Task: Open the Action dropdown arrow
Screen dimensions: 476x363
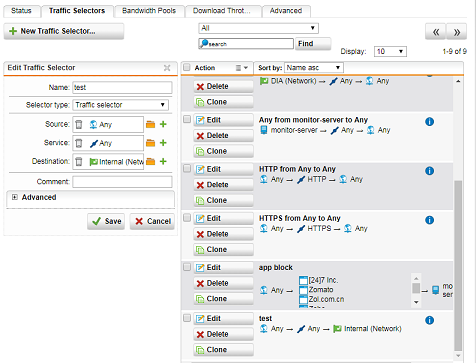Action: 246,68
